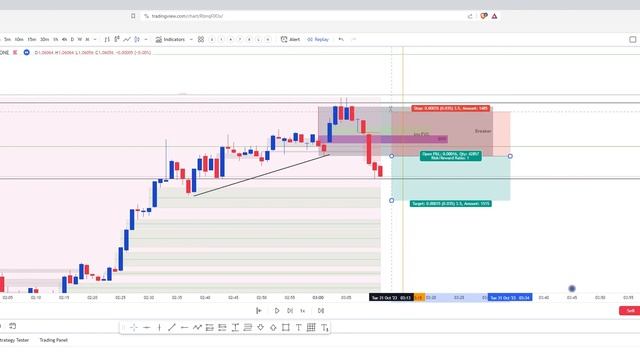This screenshot has width=640, height=360.
Task: Step replay forward one bar
Action: point(290,311)
